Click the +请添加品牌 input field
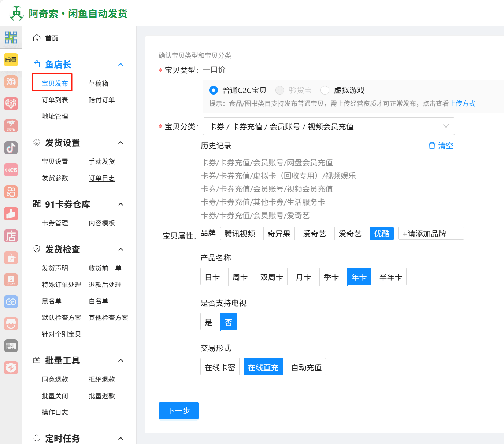The image size is (504, 444). tap(431, 234)
